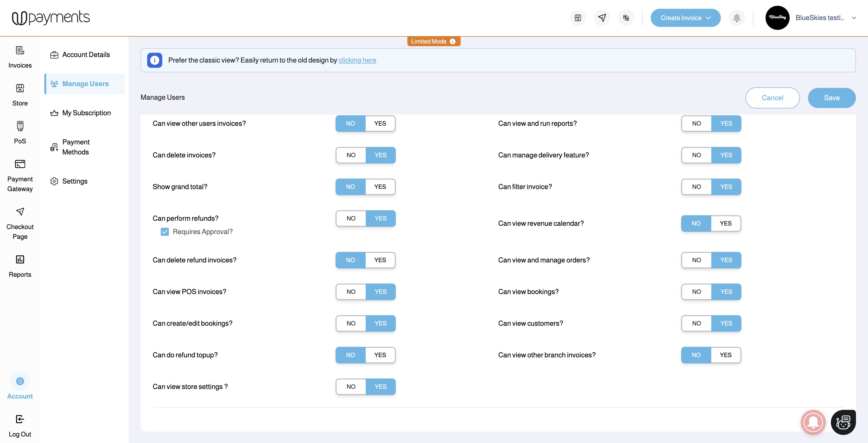Uncheck the Requires Approval checkbox
Image resolution: width=868 pixels, height=443 pixels.
pos(165,232)
